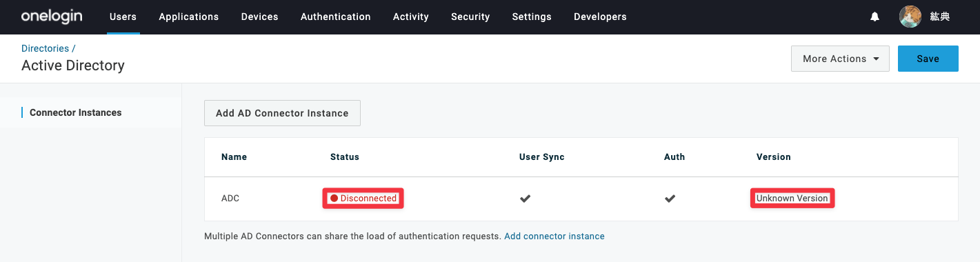Open the Users menu
The height and width of the screenshot is (262, 980).
(x=123, y=17)
